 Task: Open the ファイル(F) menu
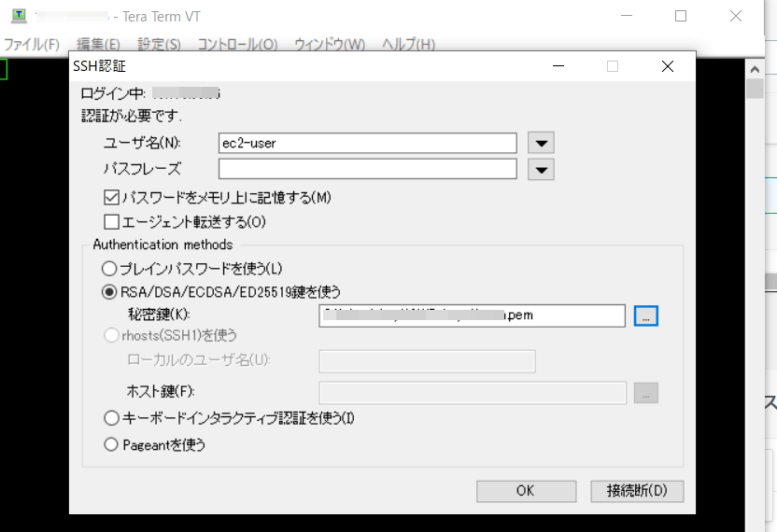tap(31, 45)
